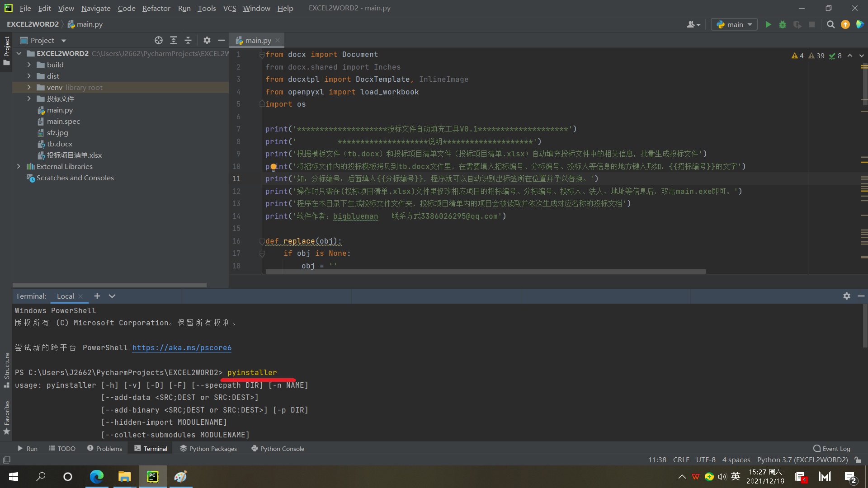Open the Run tool window

click(27, 448)
